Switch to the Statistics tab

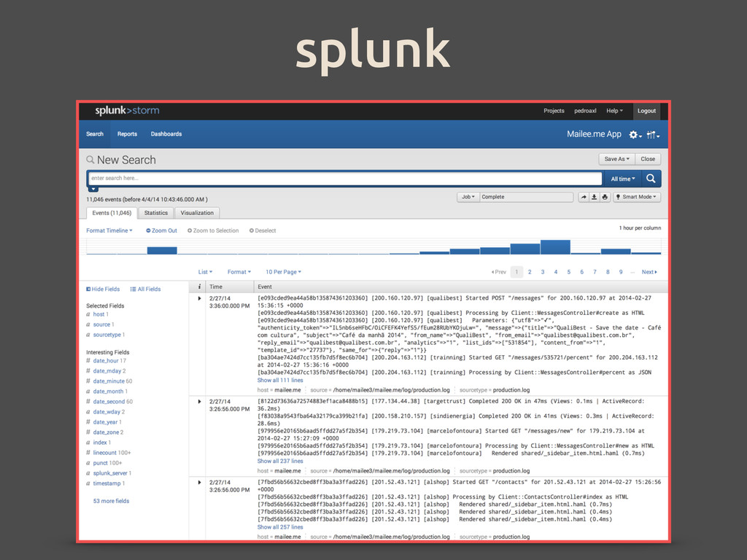point(156,213)
